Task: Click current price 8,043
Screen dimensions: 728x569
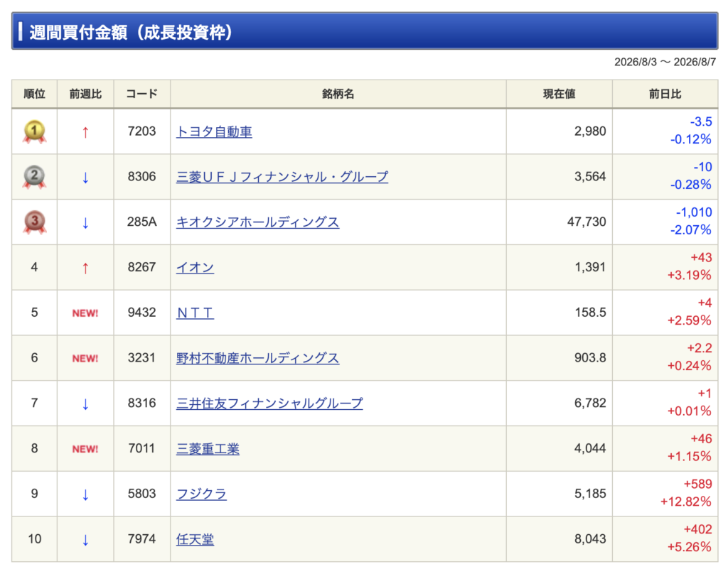Action: [x=590, y=539]
